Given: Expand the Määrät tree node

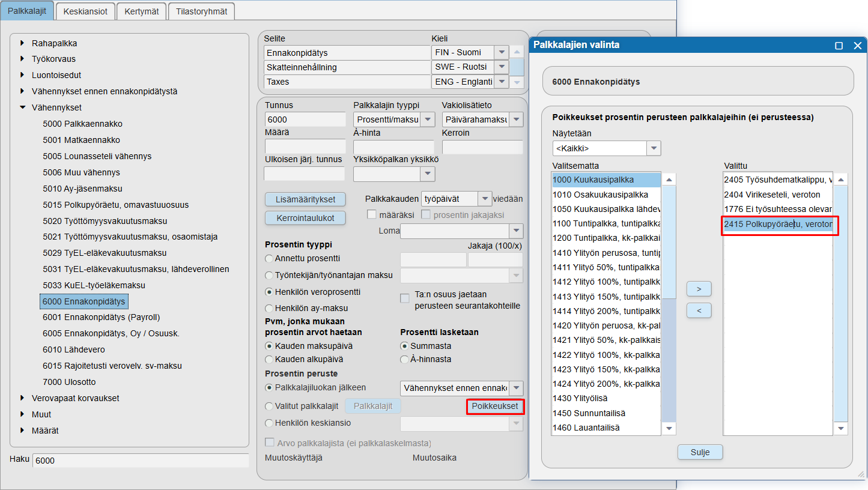Looking at the screenshot, I should point(23,431).
